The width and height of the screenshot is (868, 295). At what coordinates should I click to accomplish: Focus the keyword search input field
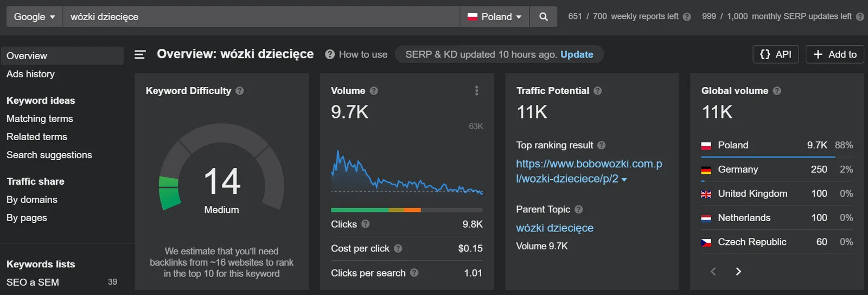[x=261, y=17]
